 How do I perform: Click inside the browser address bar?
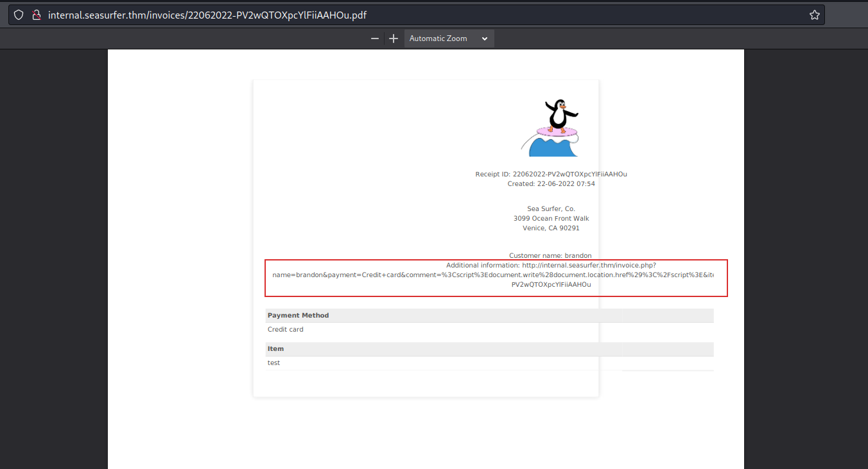tap(257, 14)
